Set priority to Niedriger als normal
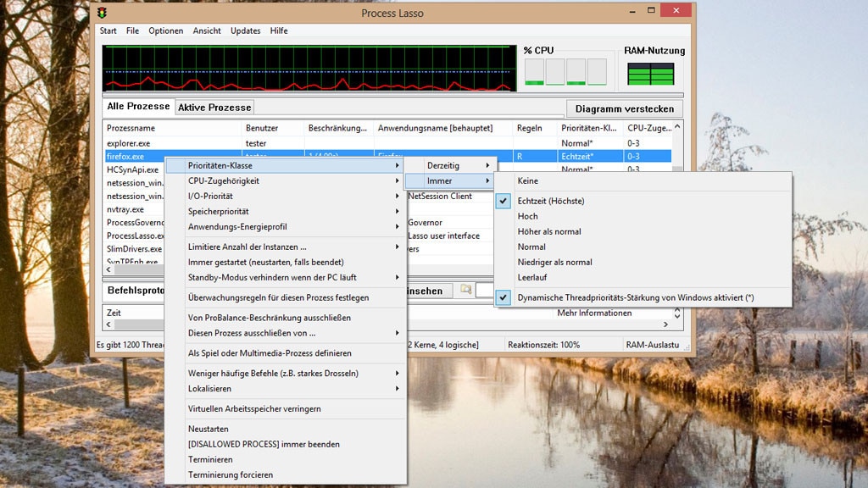The width and height of the screenshot is (868, 488). coord(554,262)
